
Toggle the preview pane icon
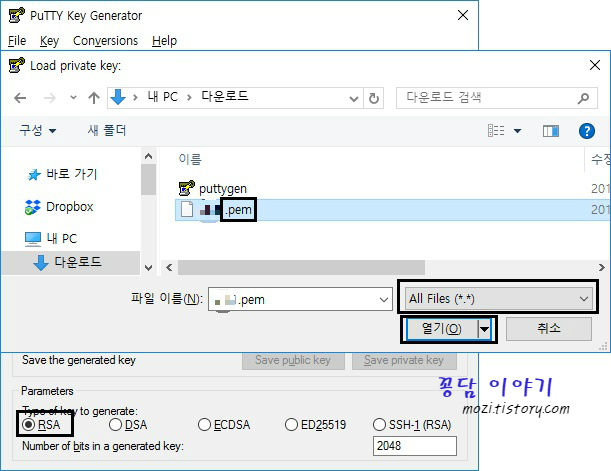pos(551,131)
